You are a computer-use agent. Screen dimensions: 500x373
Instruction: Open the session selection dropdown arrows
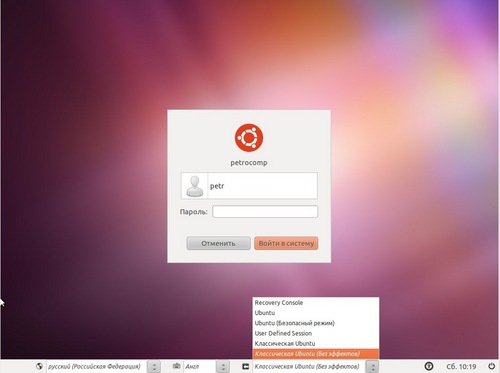[372, 367]
